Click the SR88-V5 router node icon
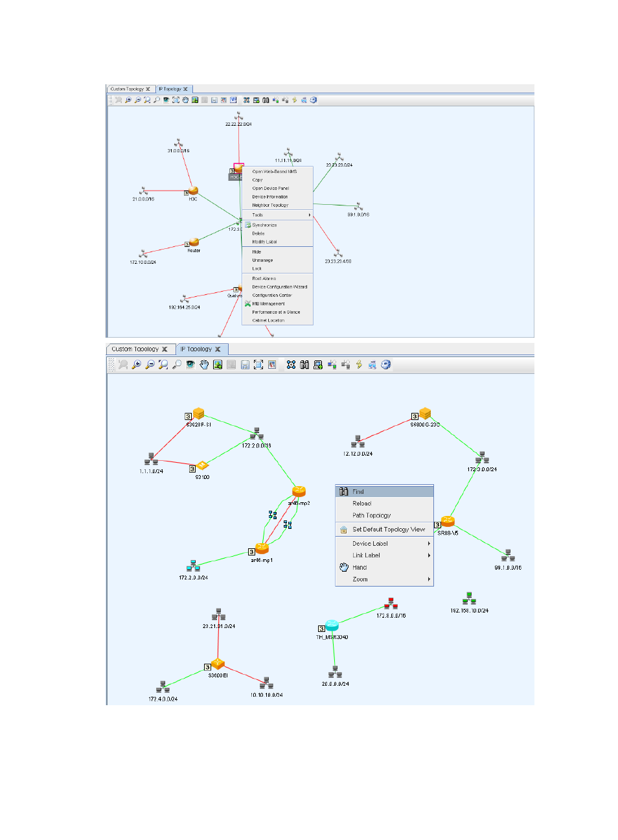The image size is (618, 840). pos(448,522)
